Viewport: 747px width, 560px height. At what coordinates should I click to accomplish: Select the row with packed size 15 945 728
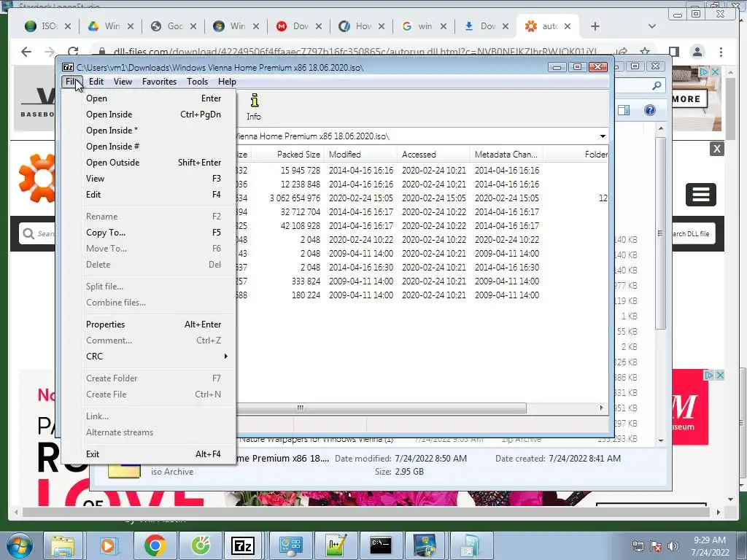tap(422, 171)
